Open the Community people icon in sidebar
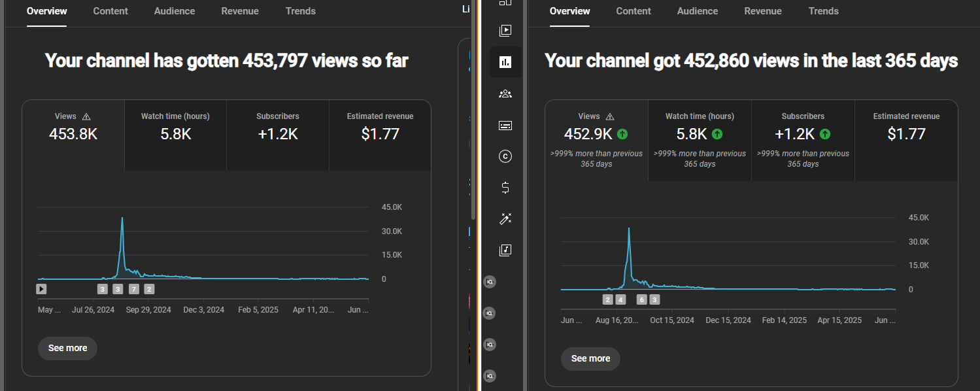The width and height of the screenshot is (980, 391). coord(505,93)
